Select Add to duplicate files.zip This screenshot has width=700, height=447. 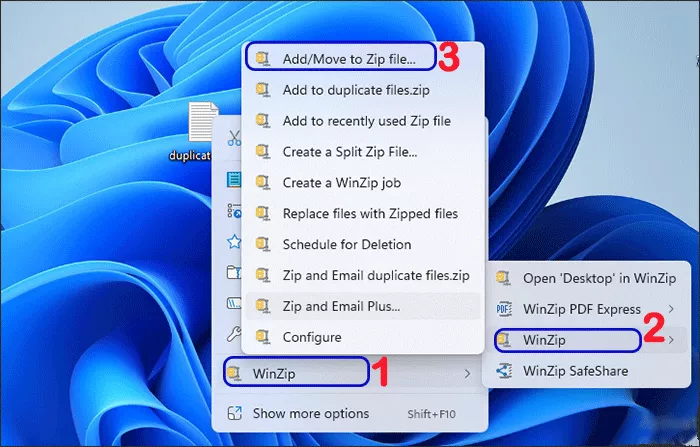pos(362,90)
